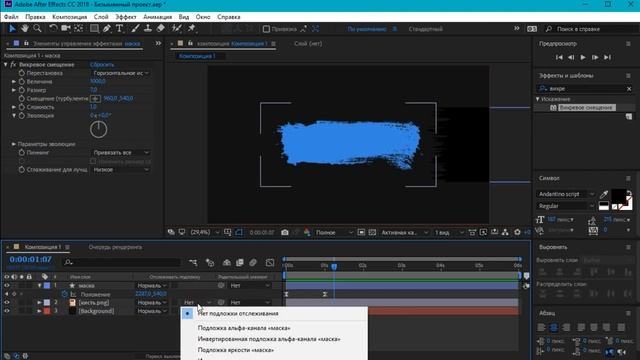Toggle transparency grid in viewer
Screen dimensions: 640x360
point(372,232)
